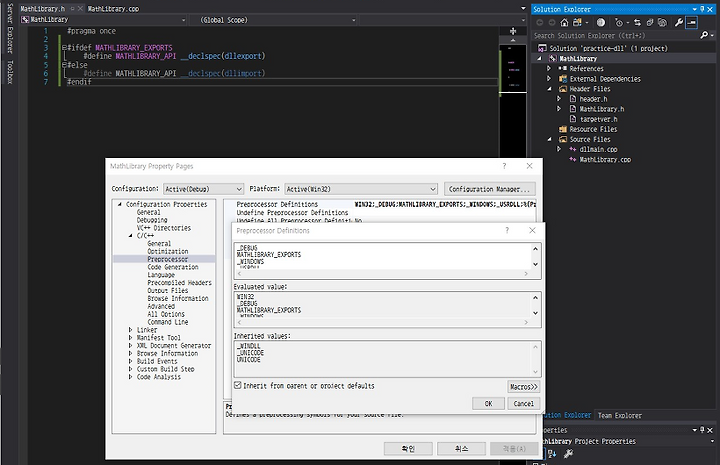Click the help question mark of MathLibrary Property Pages
The width and height of the screenshot is (720, 465).
click(x=504, y=166)
